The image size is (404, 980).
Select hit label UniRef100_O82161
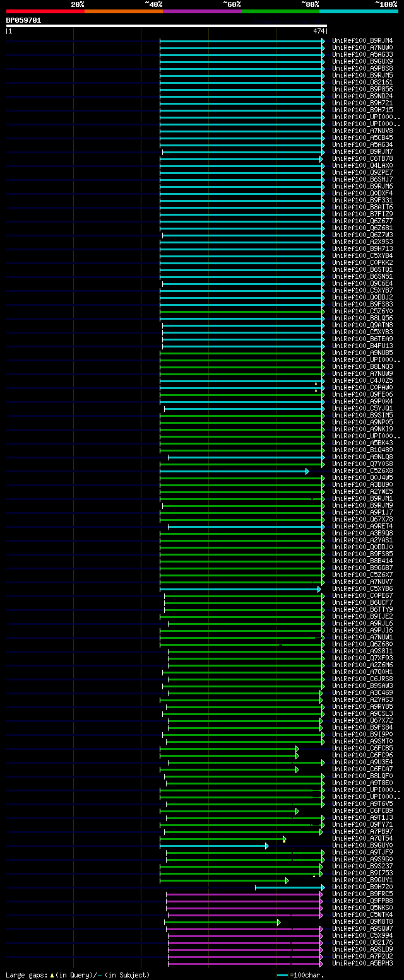(x=362, y=83)
